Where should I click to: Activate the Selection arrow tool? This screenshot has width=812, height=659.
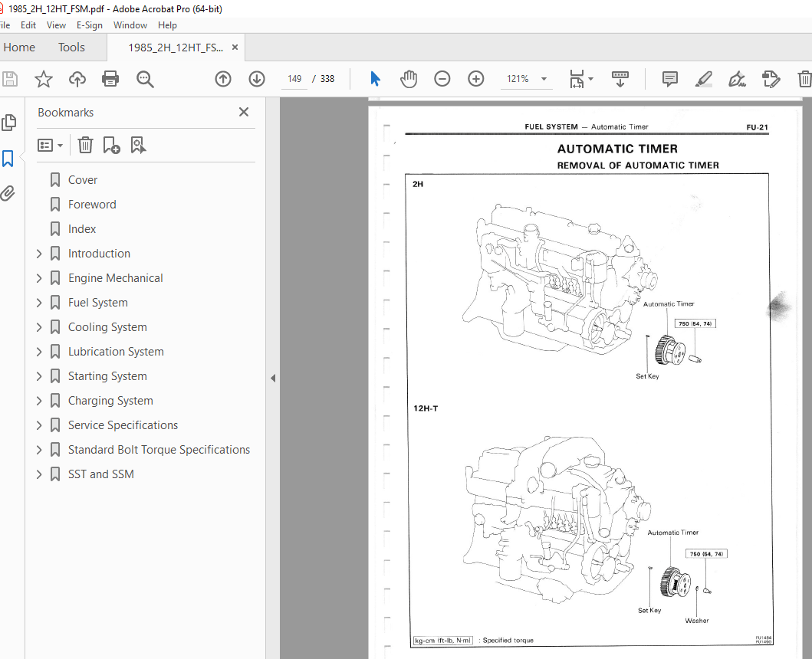(x=375, y=79)
